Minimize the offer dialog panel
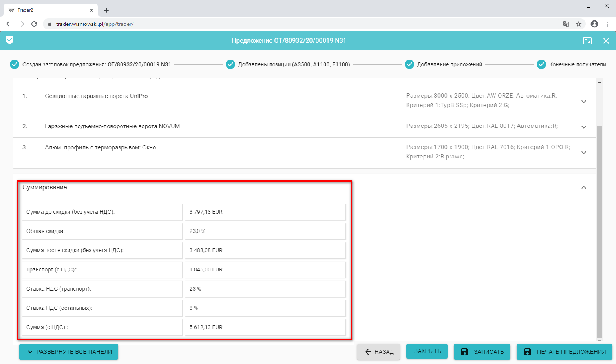The height and width of the screenshot is (364, 616). [568, 41]
